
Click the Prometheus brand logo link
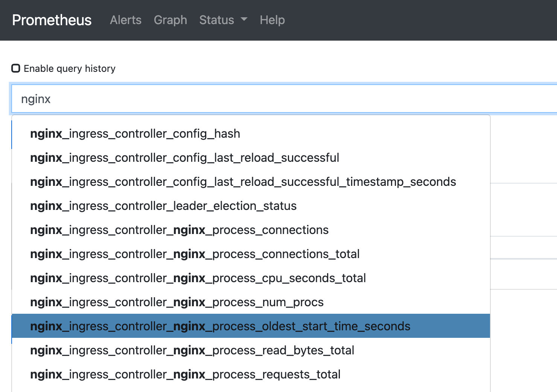[x=52, y=20]
